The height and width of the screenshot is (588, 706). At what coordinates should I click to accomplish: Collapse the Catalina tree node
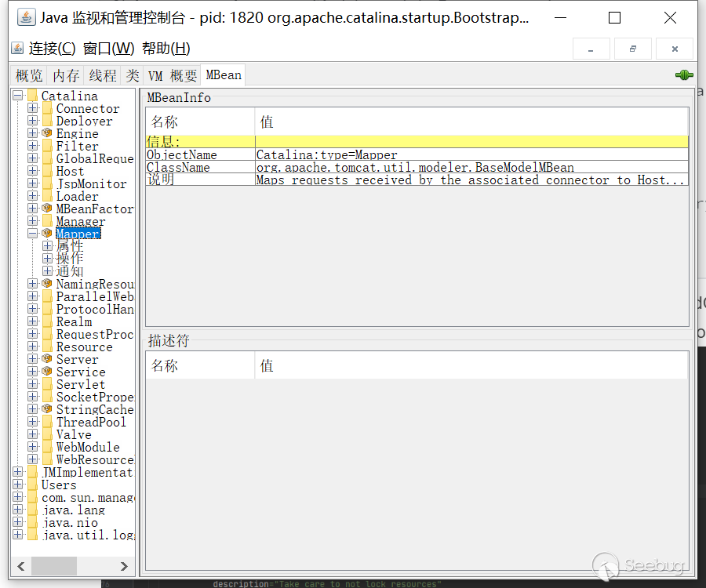tap(17, 96)
